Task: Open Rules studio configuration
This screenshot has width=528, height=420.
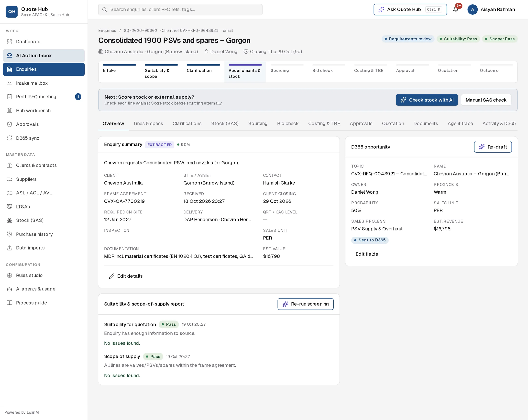Action: coord(44,275)
